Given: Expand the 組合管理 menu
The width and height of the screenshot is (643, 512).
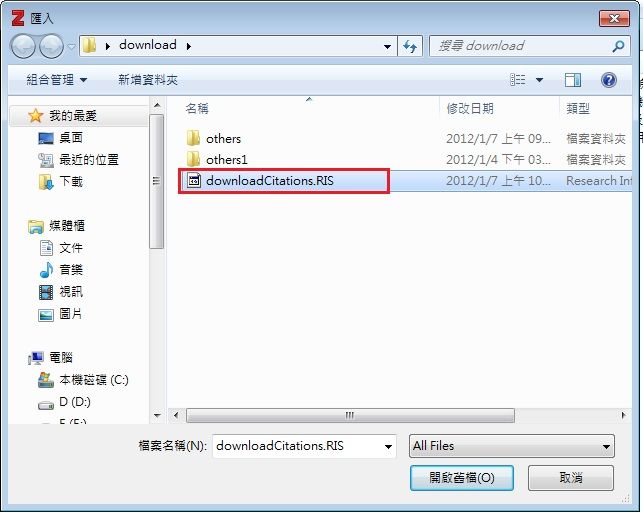Looking at the screenshot, I should point(57,80).
